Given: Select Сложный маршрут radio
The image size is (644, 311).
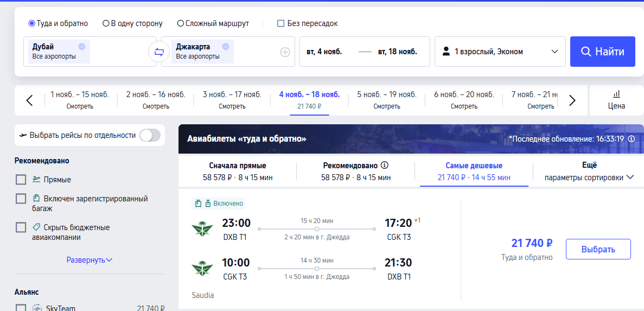Looking at the screenshot, I should click(x=180, y=23).
